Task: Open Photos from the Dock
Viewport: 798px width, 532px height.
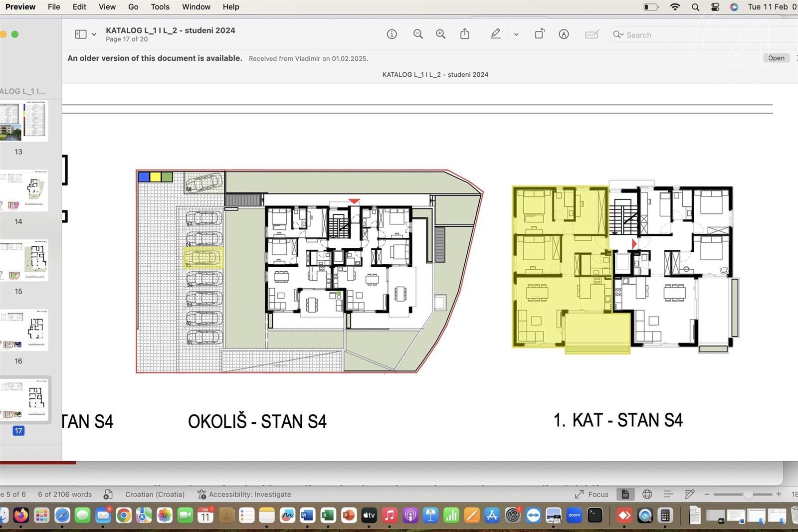Action: (165, 515)
